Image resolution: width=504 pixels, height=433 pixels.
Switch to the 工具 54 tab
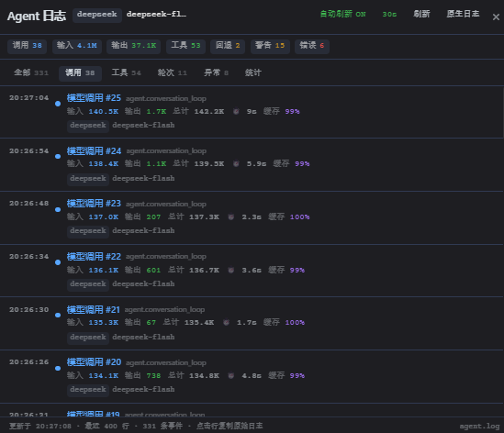point(126,72)
